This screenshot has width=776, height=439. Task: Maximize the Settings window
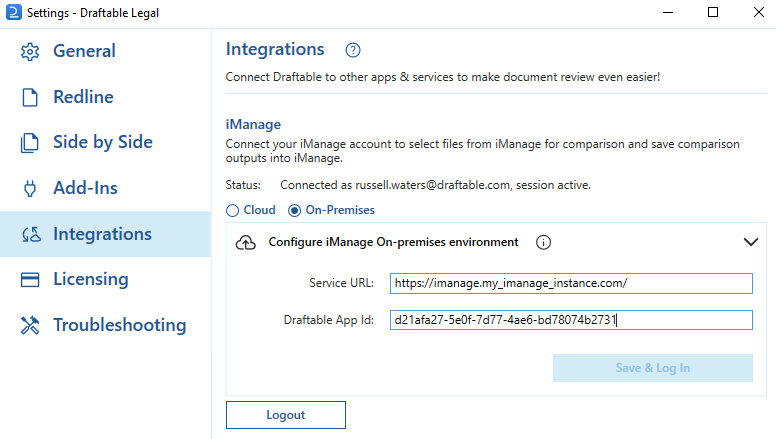pos(713,12)
